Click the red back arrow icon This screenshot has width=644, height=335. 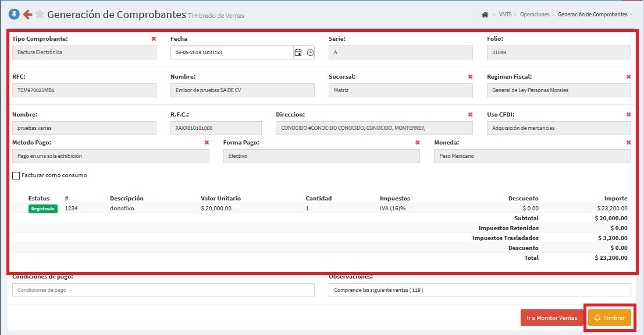(27, 15)
